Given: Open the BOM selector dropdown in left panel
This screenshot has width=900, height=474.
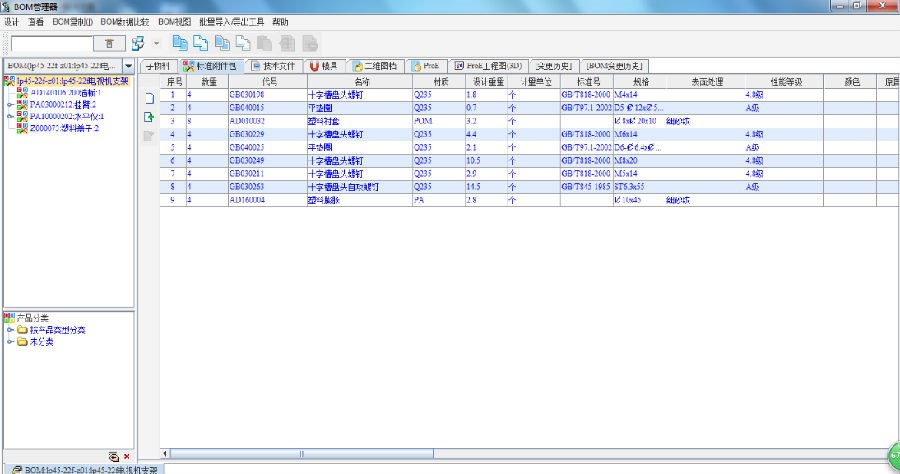Looking at the screenshot, I should coord(128,66).
